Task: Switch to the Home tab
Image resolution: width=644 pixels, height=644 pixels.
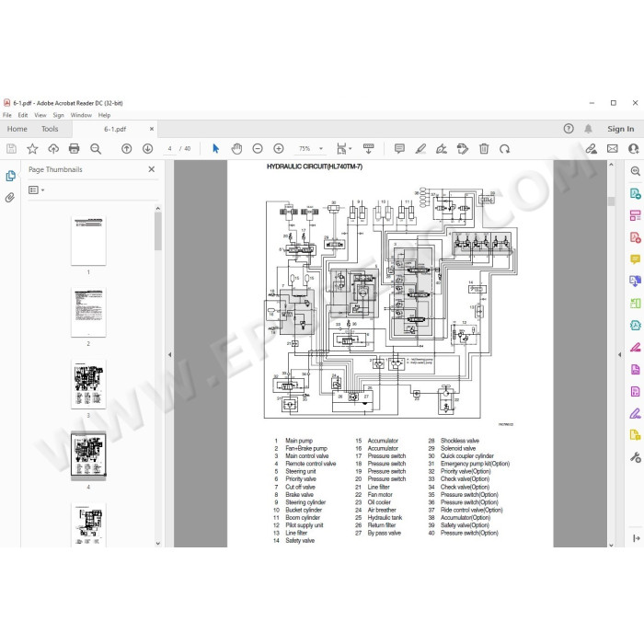Action: pyautogui.click(x=17, y=129)
